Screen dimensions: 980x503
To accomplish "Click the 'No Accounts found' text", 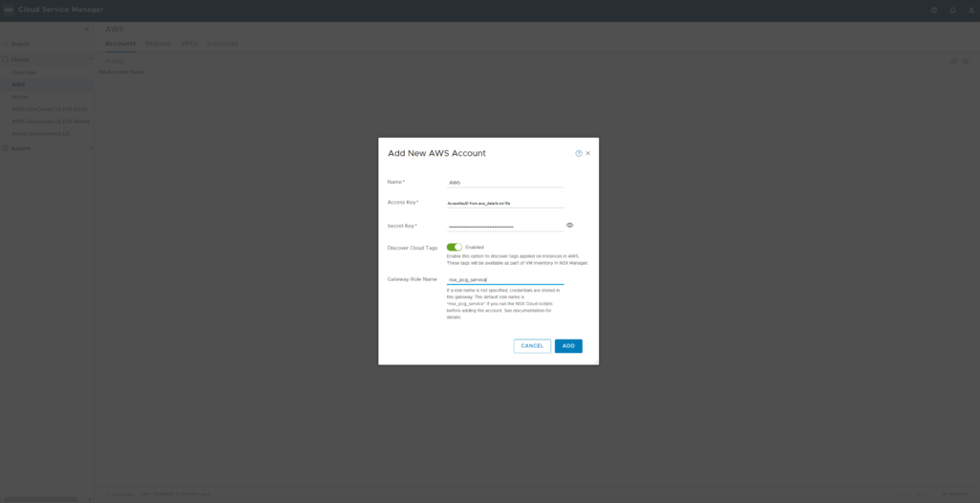I will click(122, 72).
